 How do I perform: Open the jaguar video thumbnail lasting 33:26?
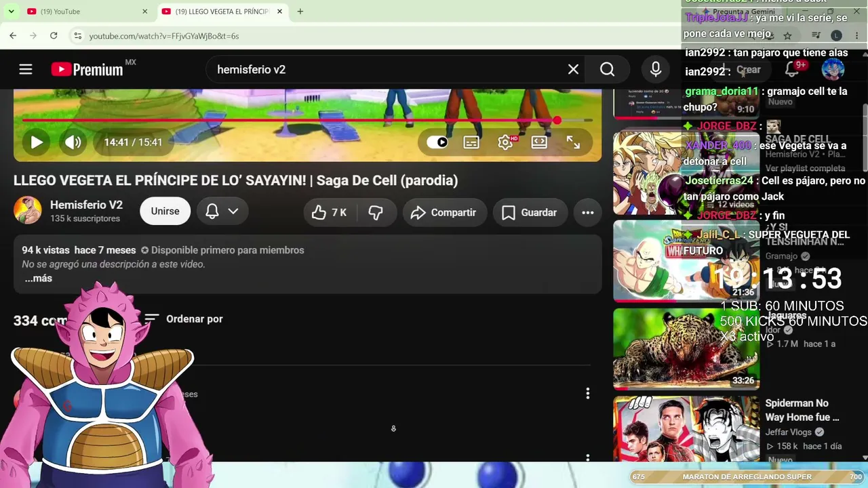[686, 349]
